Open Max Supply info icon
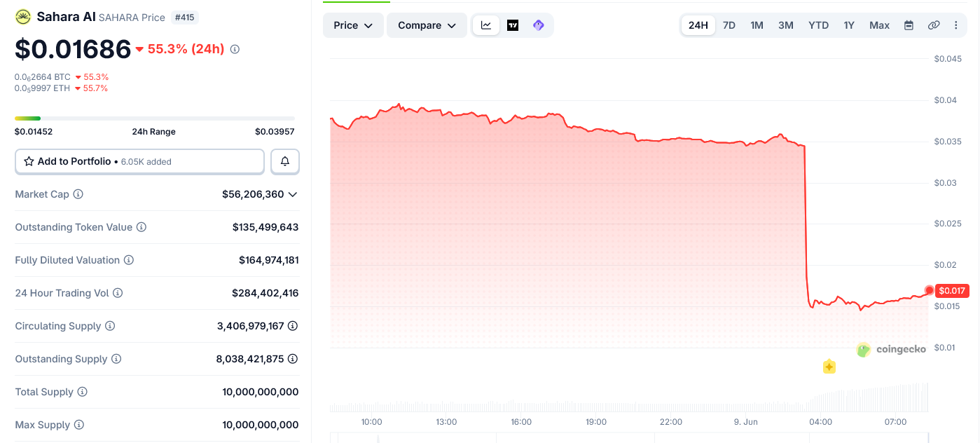 (x=79, y=425)
